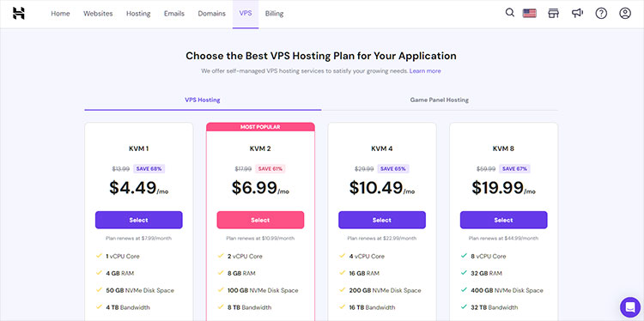Click the megaphone announcements icon

pos(578,13)
